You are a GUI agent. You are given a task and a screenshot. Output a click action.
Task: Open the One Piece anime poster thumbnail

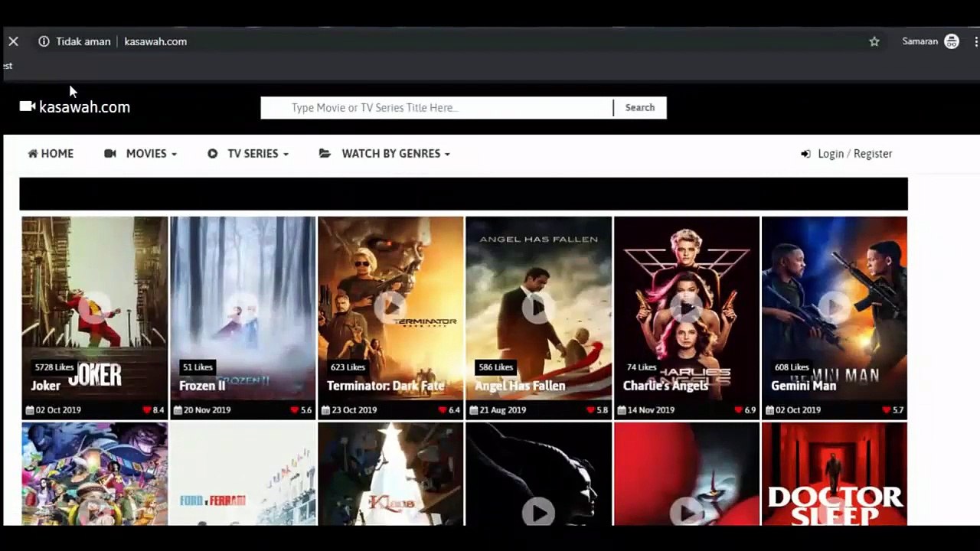[x=95, y=474]
